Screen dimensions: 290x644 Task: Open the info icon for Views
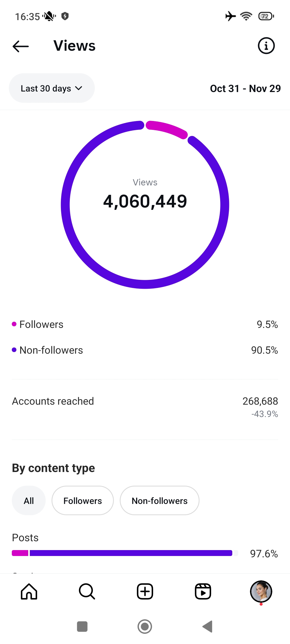pos(266,46)
